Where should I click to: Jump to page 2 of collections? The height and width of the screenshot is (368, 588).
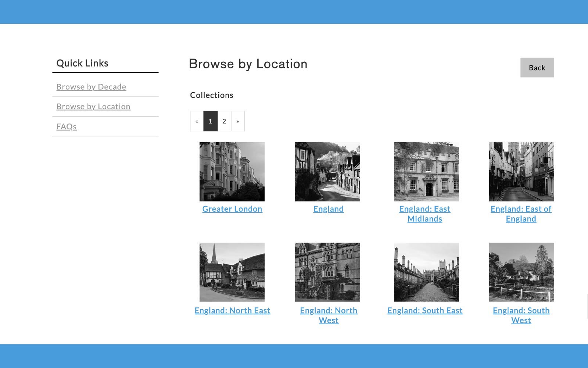(x=224, y=121)
